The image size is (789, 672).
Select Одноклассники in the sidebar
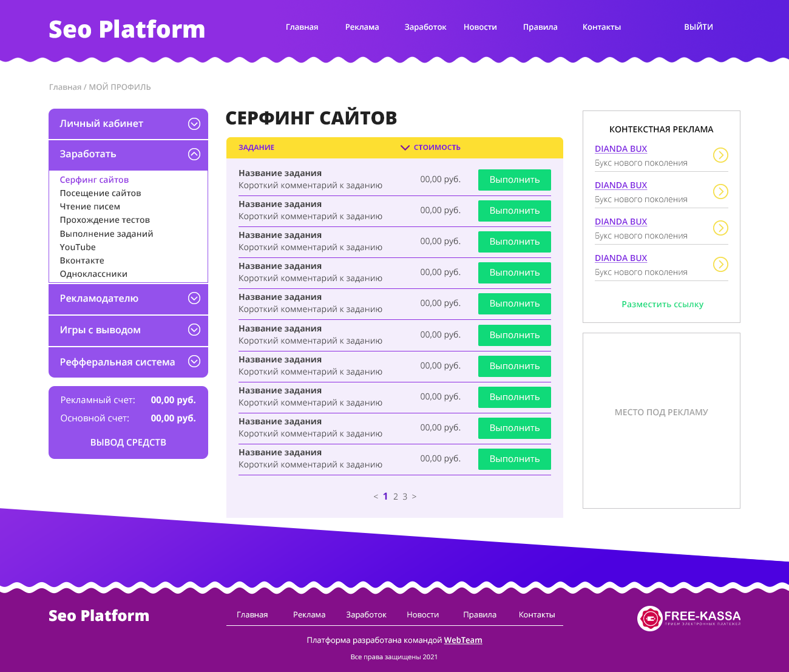93,274
